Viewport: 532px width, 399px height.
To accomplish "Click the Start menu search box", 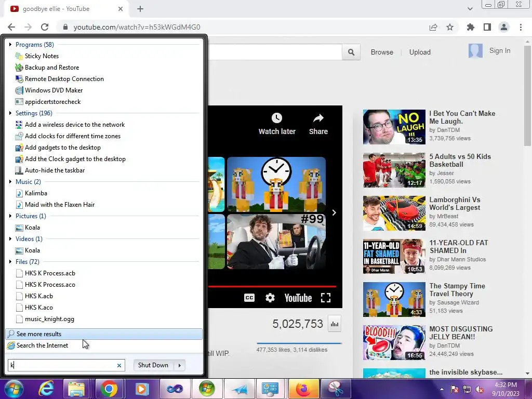I will coord(66,365).
